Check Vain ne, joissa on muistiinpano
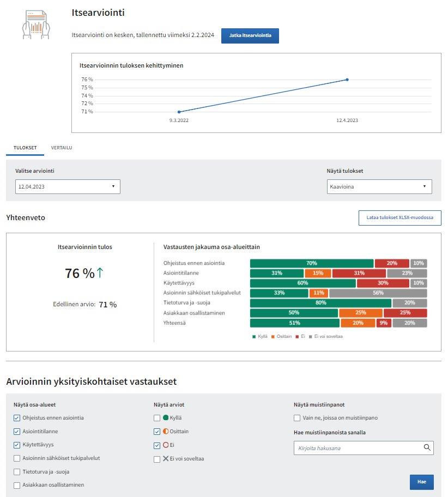The image size is (448, 497). pyautogui.click(x=297, y=418)
